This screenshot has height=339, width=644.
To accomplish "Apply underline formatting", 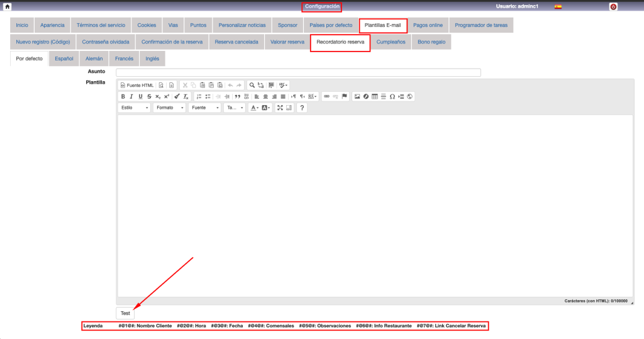I will tap(140, 96).
